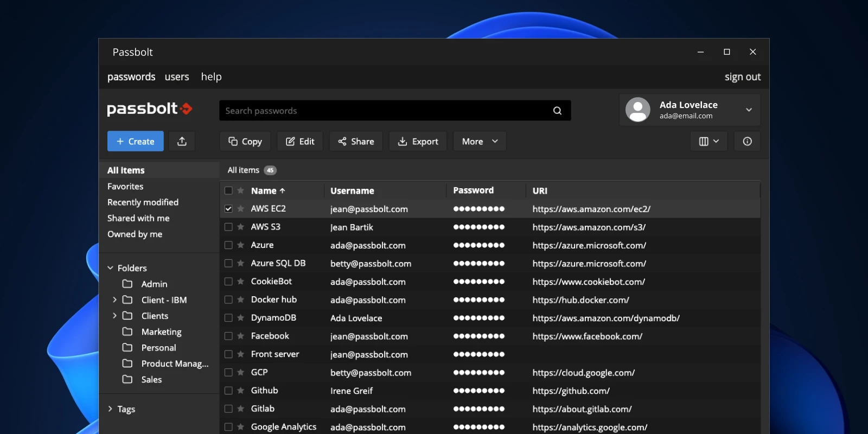Star the AWS S3 entry as favorite
The height and width of the screenshot is (434, 868).
pyautogui.click(x=241, y=227)
